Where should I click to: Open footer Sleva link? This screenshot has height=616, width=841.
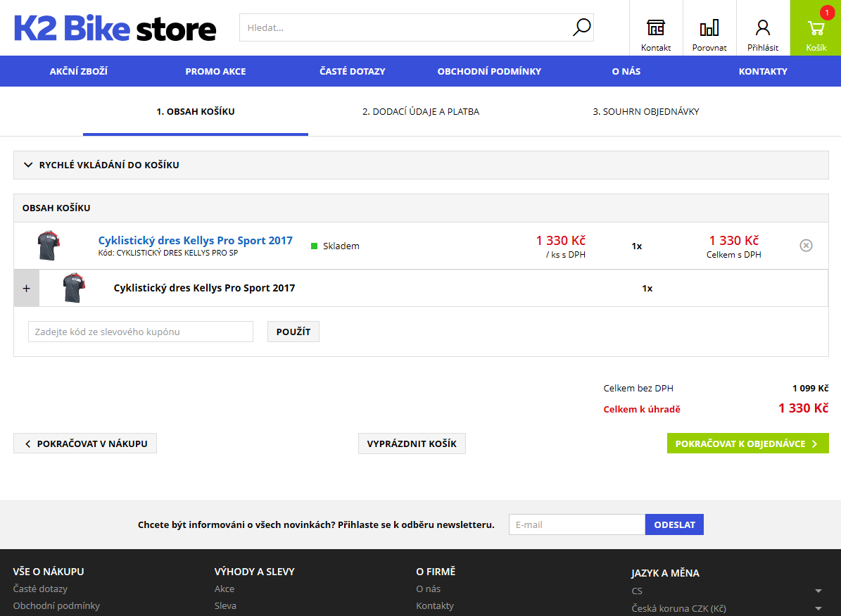click(225, 606)
